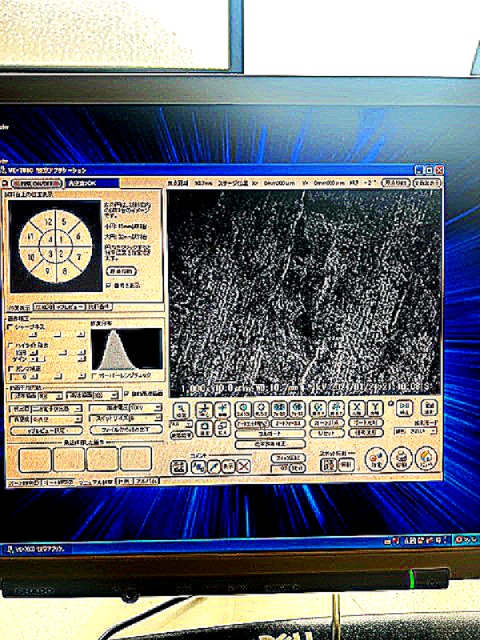Click the フルオート button
The image size is (480, 640).
tap(270, 433)
